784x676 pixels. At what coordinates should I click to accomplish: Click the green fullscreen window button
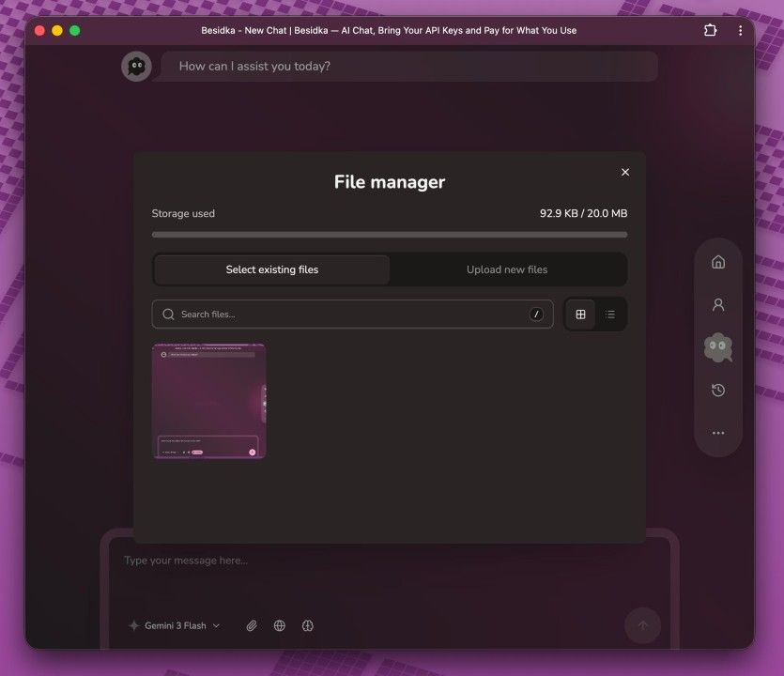point(75,30)
